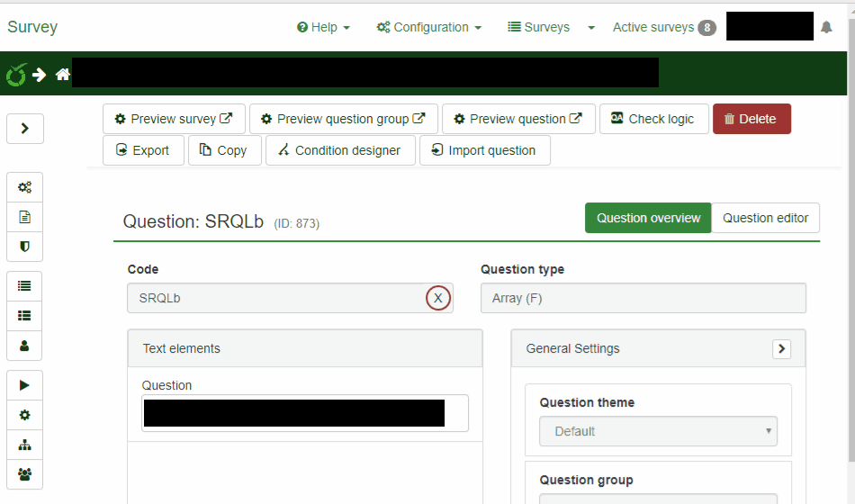
Task: Click the shield sidebar icon
Action: pyautogui.click(x=25, y=246)
